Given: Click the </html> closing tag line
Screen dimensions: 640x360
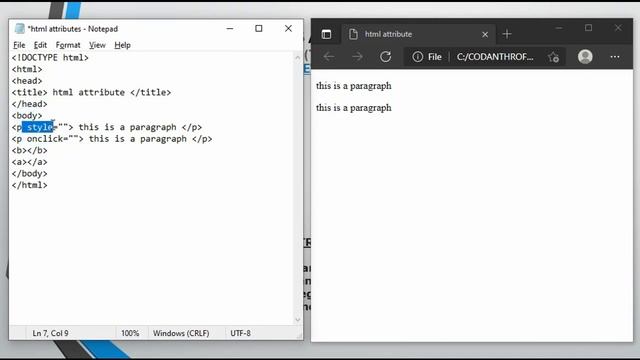Looking at the screenshot, I should tap(29, 185).
